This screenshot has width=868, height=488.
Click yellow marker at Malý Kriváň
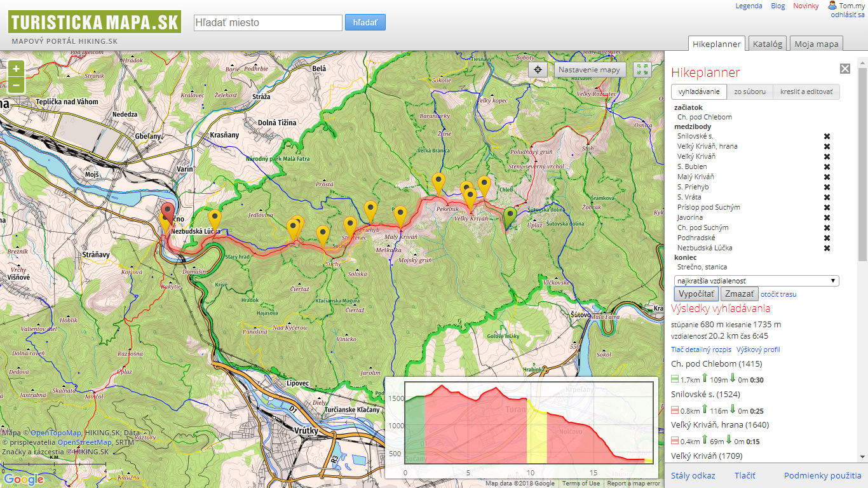[x=400, y=216]
